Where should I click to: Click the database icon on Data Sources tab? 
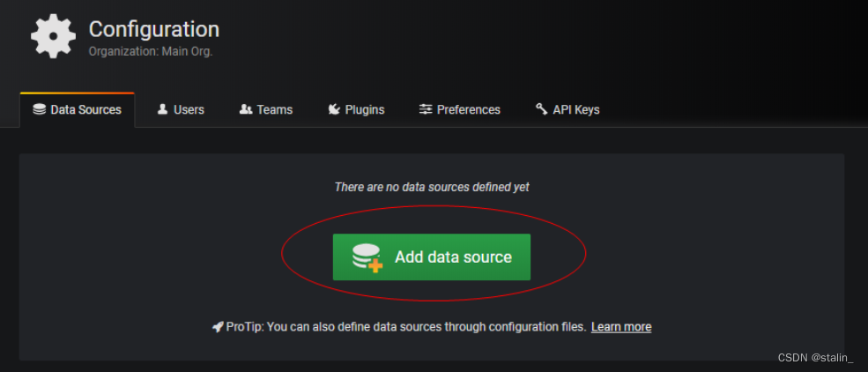click(x=39, y=109)
